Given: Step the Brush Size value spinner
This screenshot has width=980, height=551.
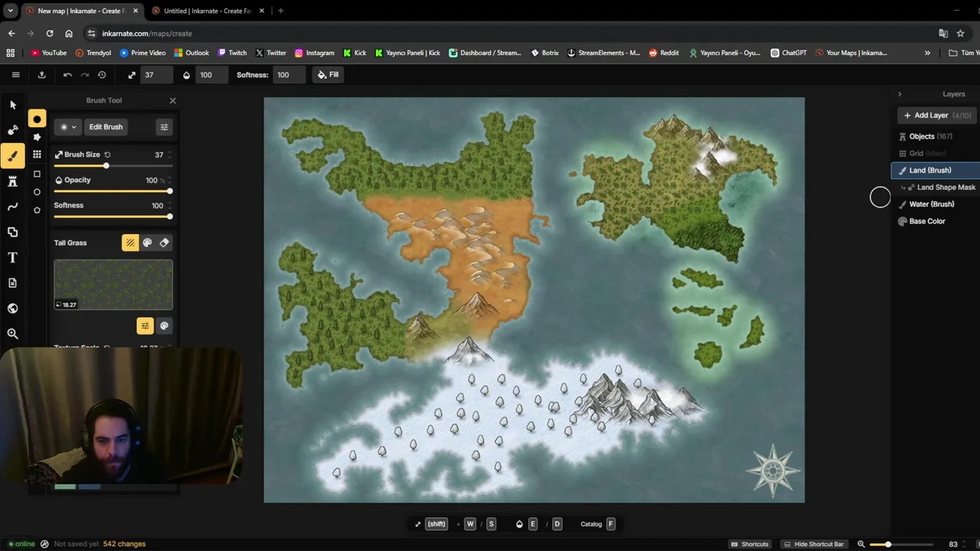Looking at the screenshot, I should click(x=170, y=155).
